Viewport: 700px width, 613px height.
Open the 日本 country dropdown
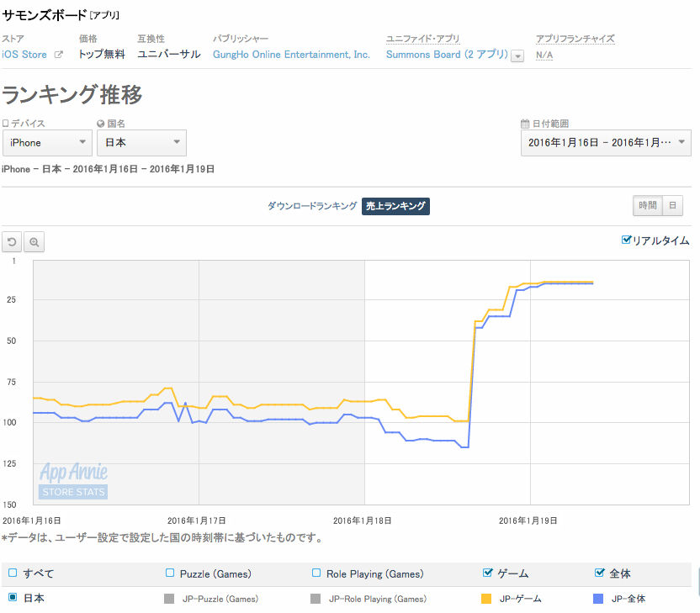pyautogui.click(x=141, y=143)
